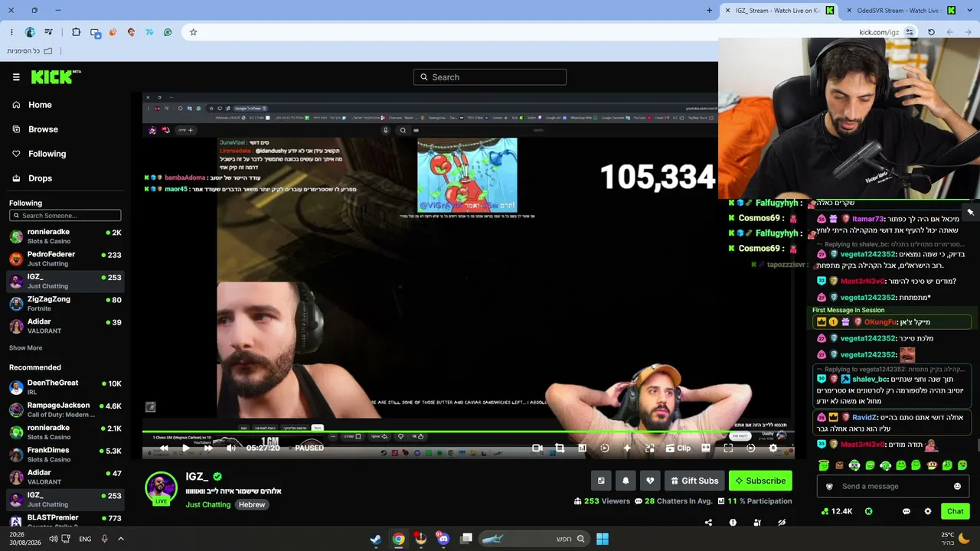Click the Hebrew language tag
The image size is (980, 551).
[x=251, y=505]
